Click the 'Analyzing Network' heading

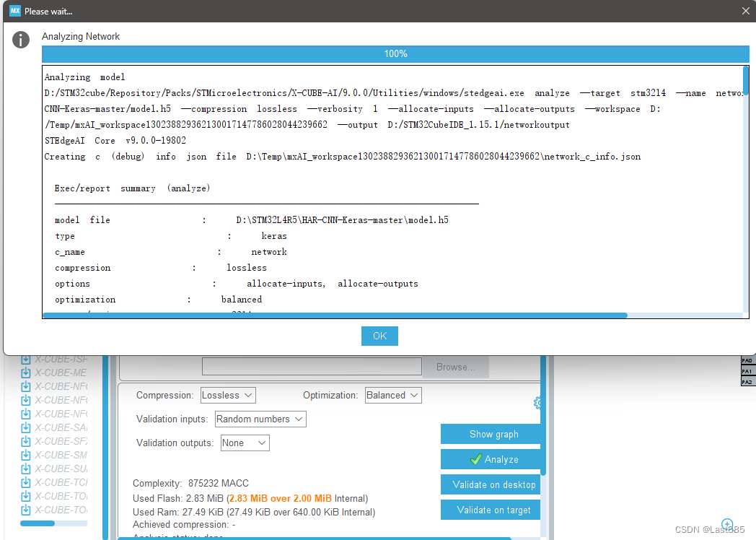coord(81,36)
